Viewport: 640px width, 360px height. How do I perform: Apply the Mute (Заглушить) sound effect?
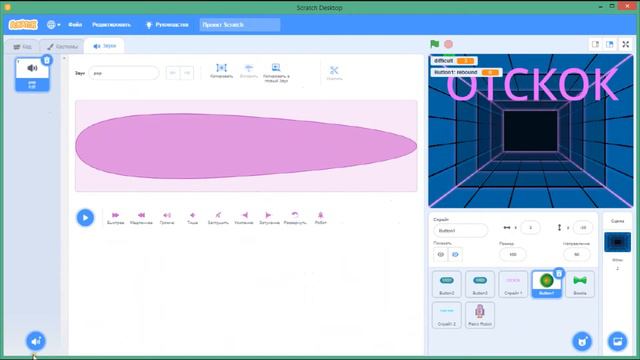[218, 218]
